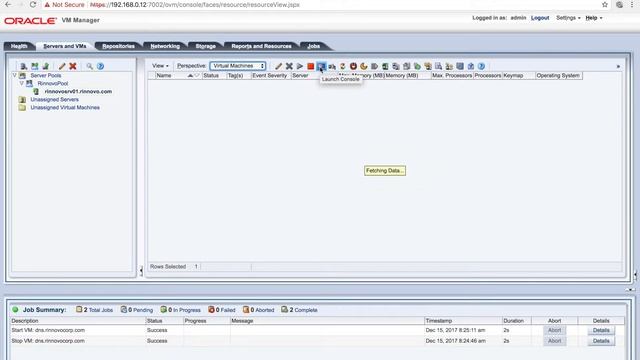Open the View dropdown menu
Image resolution: width=640 pixels, height=360 pixels.
[x=160, y=66]
